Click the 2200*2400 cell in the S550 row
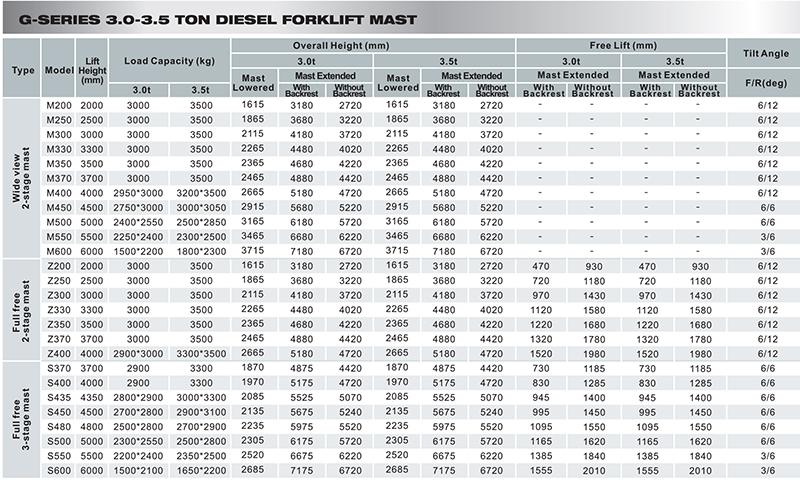 (138, 457)
